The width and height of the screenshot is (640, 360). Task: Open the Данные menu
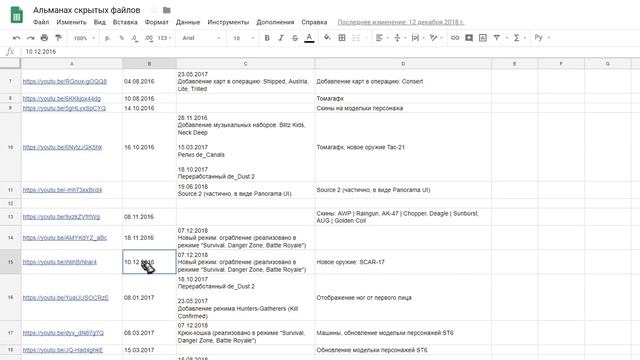click(x=188, y=22)
